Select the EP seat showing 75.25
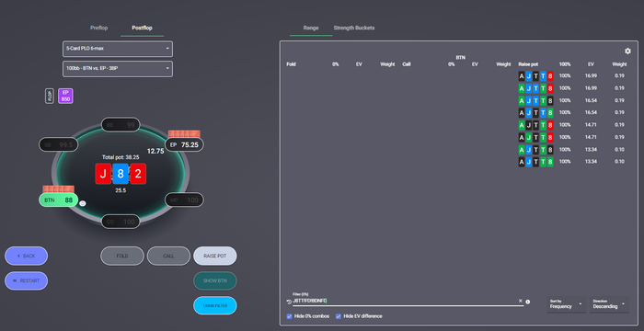The height and width of the screenshot is (331, 644). coord(184,144)
